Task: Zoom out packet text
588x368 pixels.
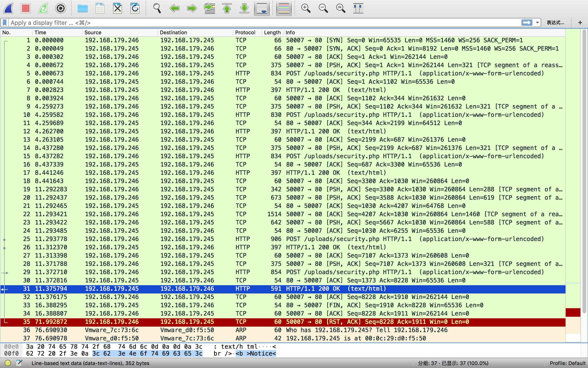Action: pos(323,8)
